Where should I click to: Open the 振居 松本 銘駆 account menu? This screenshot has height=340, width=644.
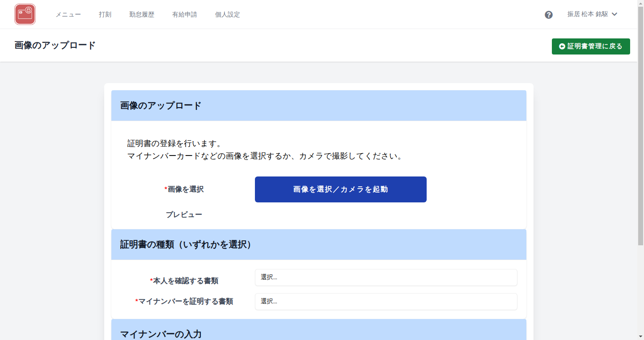click(592, 14)
